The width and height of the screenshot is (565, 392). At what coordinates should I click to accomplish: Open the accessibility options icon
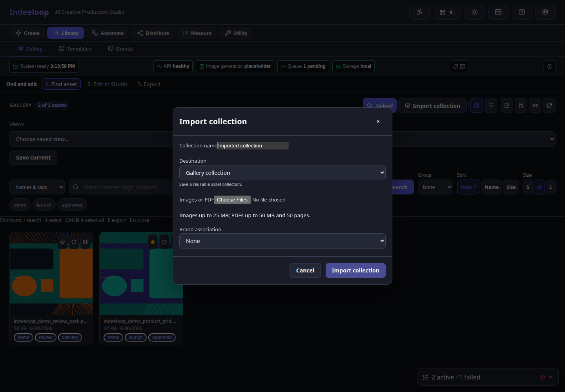(x=419, y=12)
